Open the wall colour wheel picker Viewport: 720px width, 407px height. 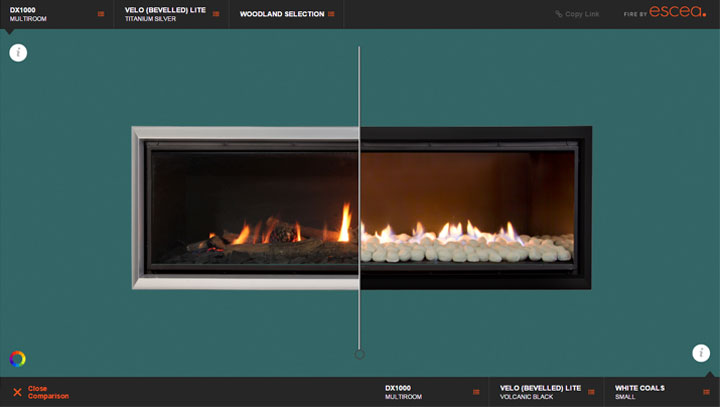click(17, 359)
